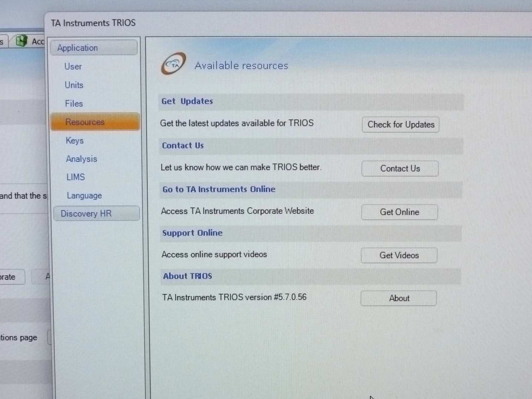Viewport: 532px width, 399px height.
Task: Open the Language options page
Action: click(84, 196)
